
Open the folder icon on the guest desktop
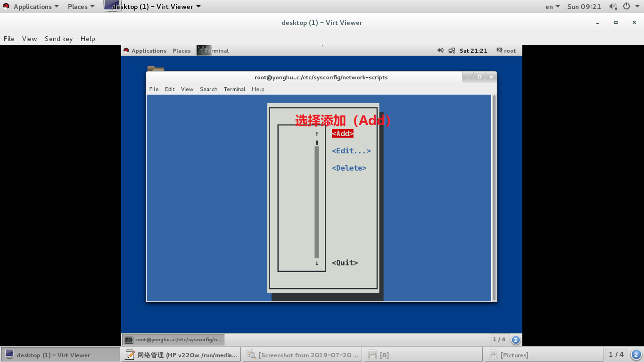pos(156,69)
